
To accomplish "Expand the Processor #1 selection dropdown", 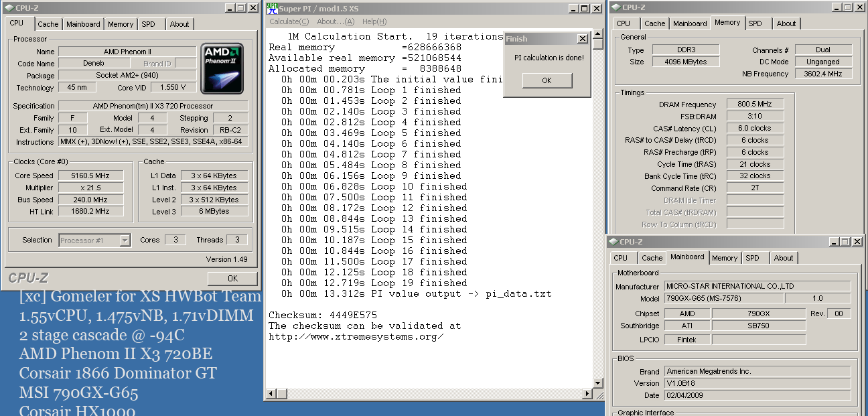I will [125, 240].
